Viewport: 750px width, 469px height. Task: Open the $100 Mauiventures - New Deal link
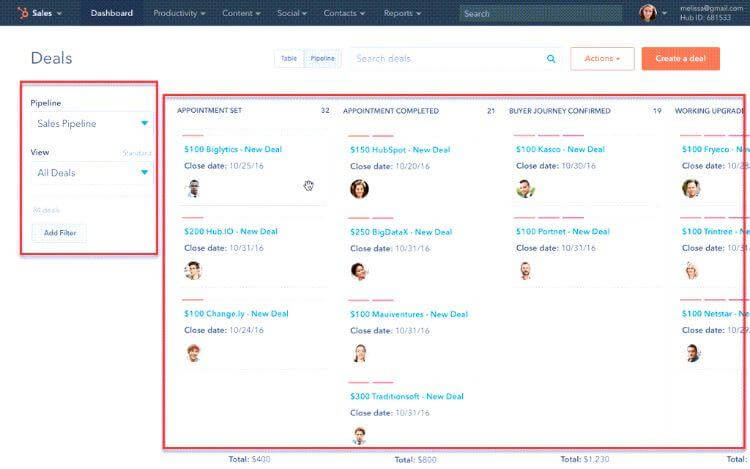click(409, 314)
